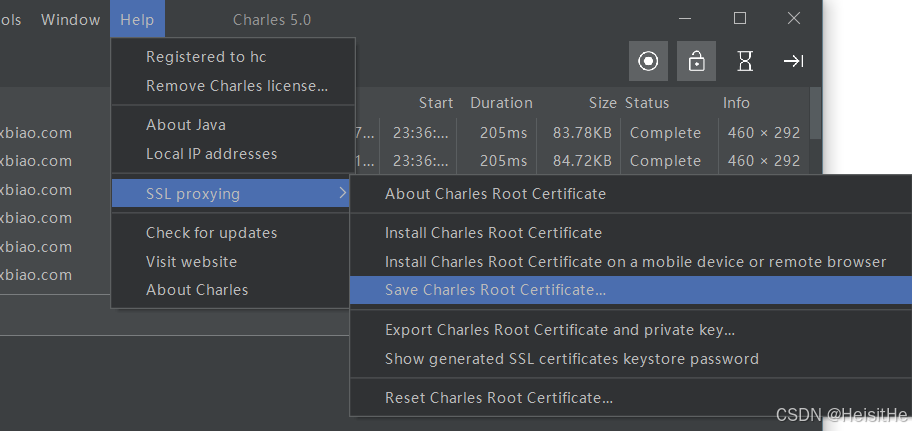Show generated SSL certificates keystore password
This screenshot has width=912, height=431.
[x=631, y=359]
